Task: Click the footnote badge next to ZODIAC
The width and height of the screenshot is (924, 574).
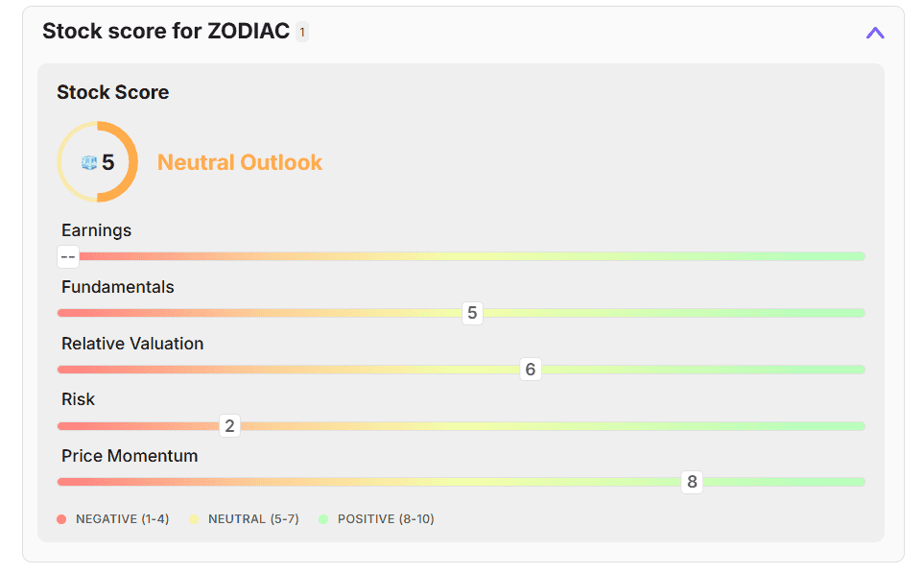Action: click(302, 32)
